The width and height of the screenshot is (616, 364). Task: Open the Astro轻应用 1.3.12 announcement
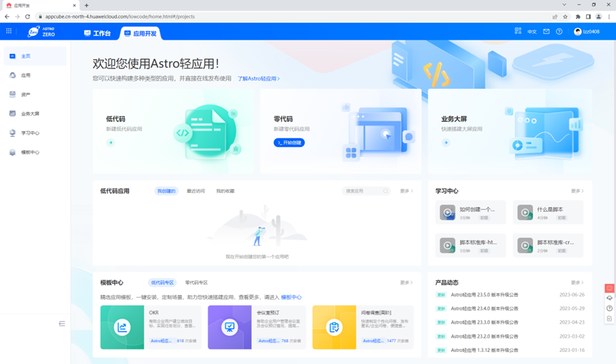484,350
